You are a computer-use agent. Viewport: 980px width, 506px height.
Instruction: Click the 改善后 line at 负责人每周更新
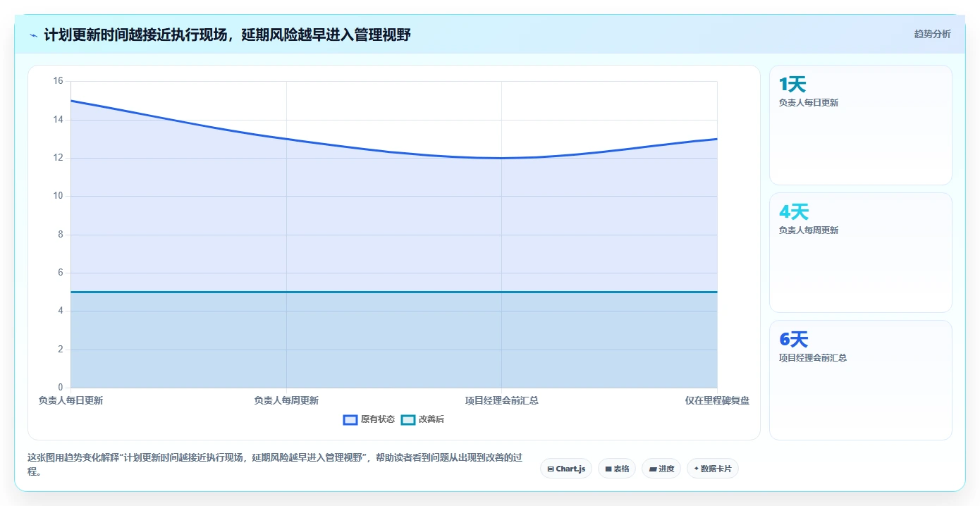(x=286, y=292)
